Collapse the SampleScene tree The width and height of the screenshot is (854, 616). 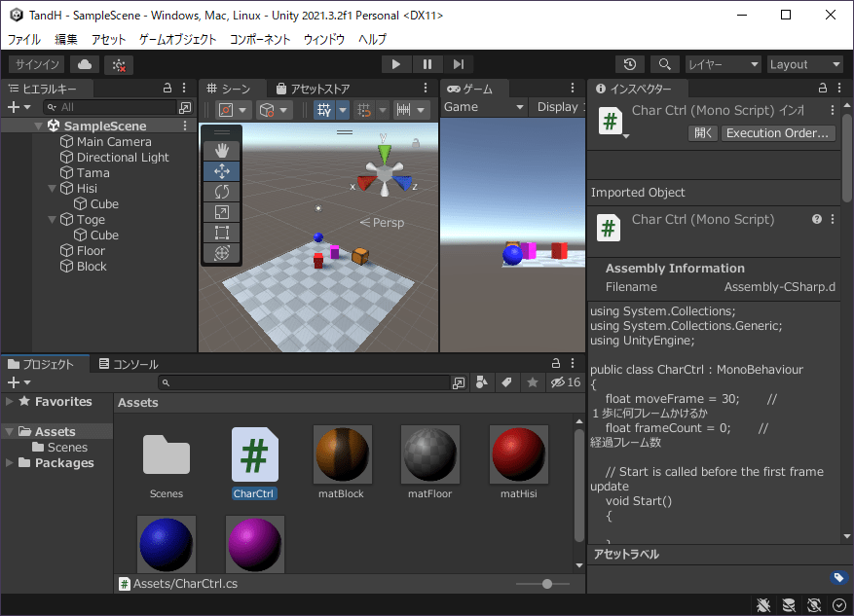click(38, 127)
